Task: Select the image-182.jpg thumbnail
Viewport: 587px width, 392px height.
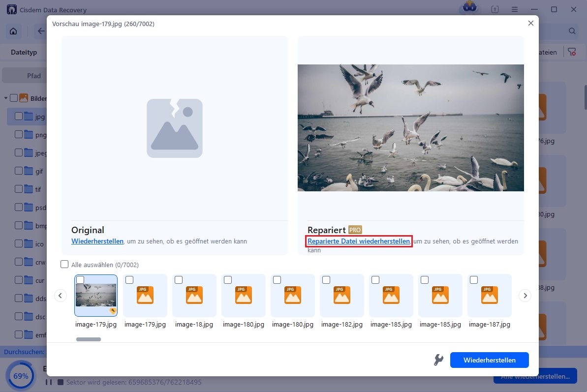Action: [x=342, y=296]
